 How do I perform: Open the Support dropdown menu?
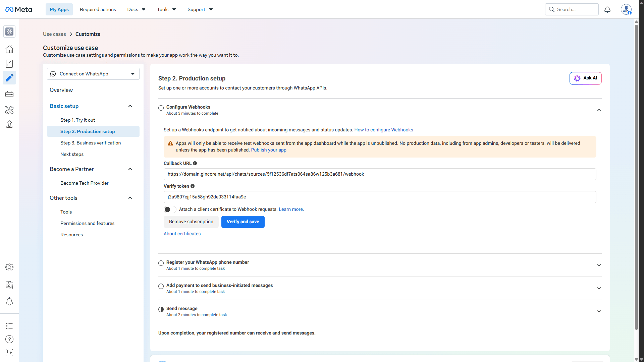200,9
